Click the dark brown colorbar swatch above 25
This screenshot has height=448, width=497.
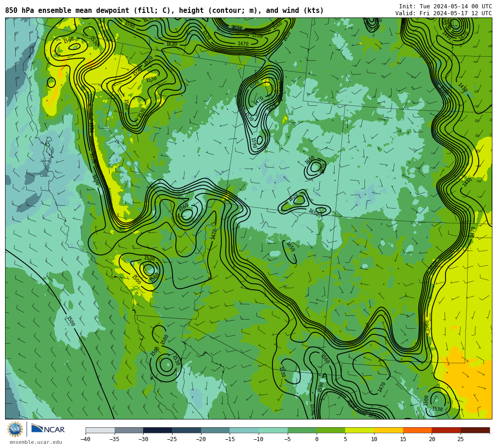(475, 430)
